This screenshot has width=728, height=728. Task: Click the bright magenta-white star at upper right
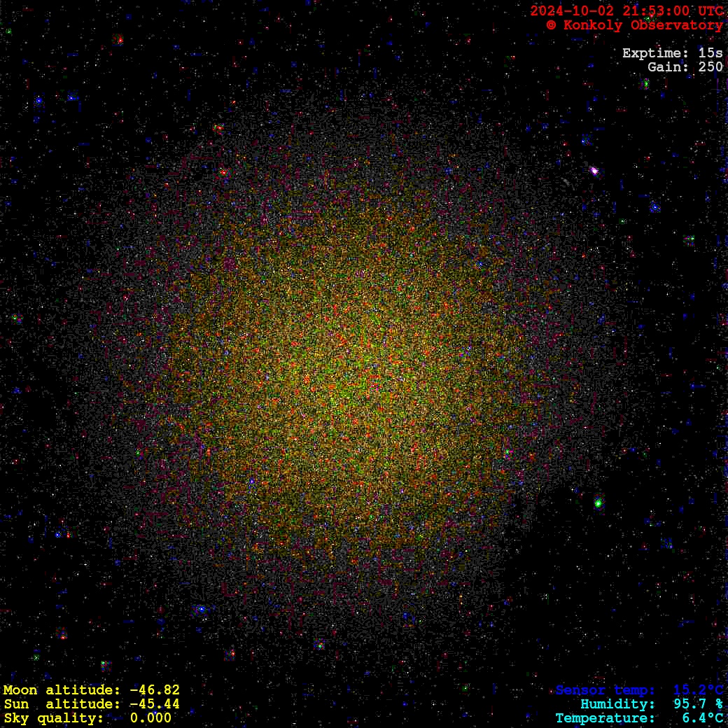[x=594, y=170]
